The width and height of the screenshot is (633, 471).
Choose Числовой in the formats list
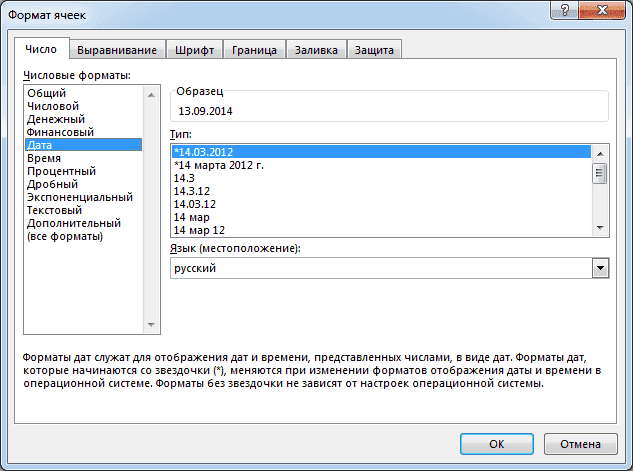[x=54, y=106]
